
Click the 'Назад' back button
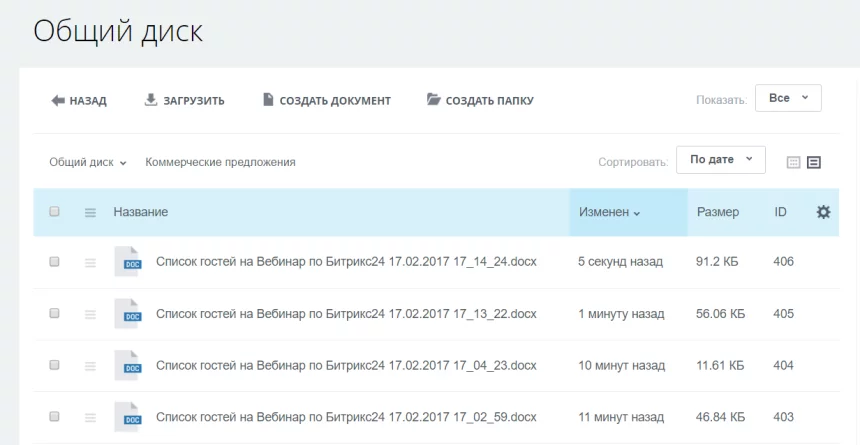tap(79, 100)
